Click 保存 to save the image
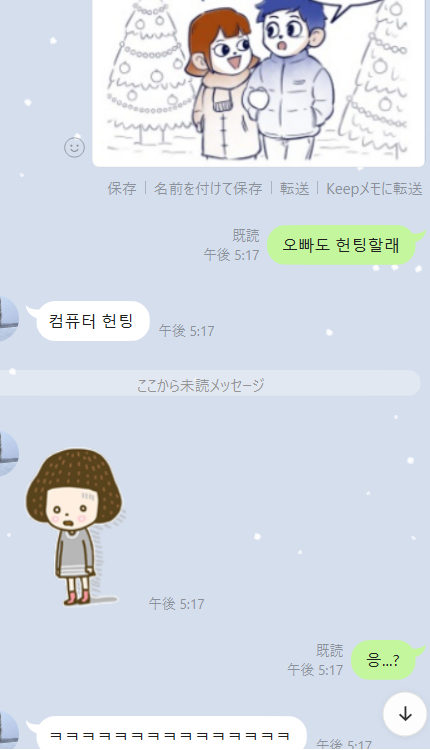430x750 pixels. click(121, 188)
